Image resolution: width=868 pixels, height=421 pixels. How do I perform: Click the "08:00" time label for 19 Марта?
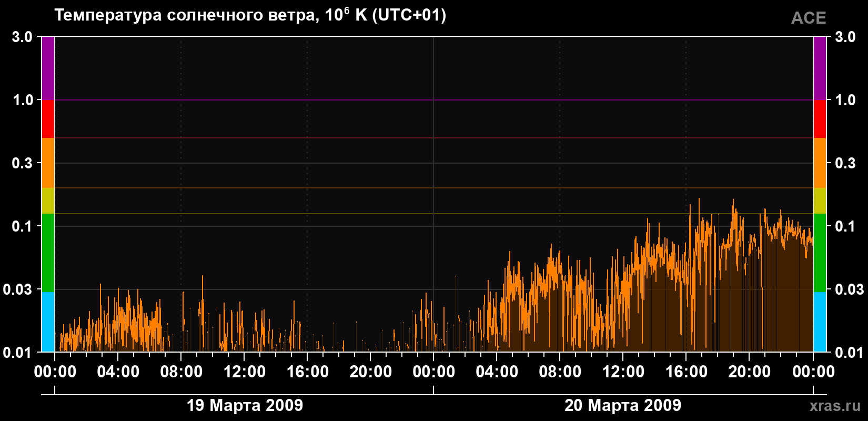point(181,372)
